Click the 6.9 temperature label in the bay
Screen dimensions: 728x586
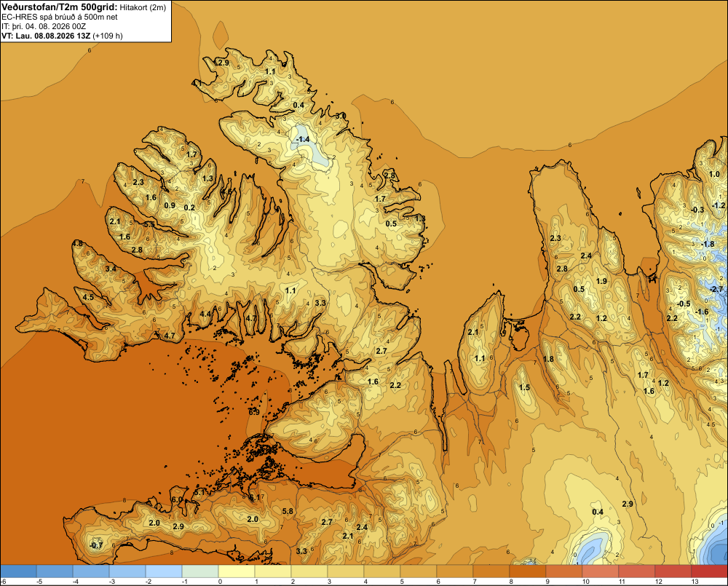click(x=254, y=412)
